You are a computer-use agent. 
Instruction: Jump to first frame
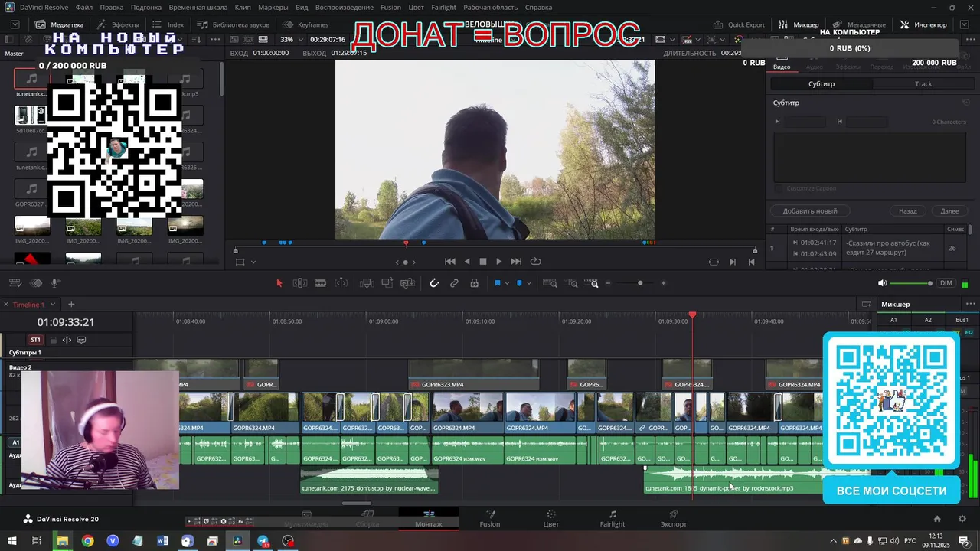coord(450,262)
